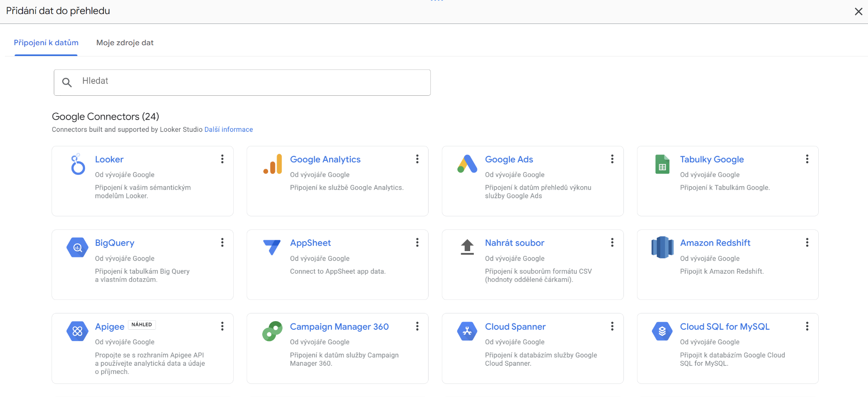Close the Přidání dat do přehledu dialog

(x=858, y=11)
